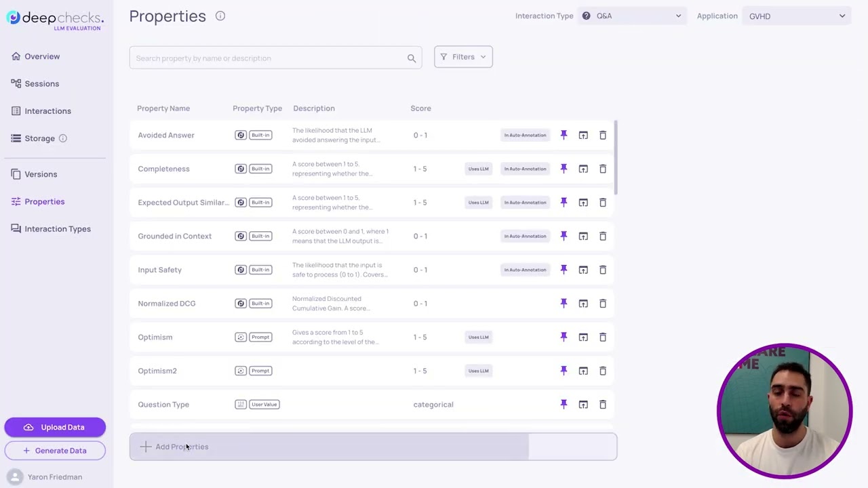Click the Prompt type badge on Optimism2

click(260, 371)
